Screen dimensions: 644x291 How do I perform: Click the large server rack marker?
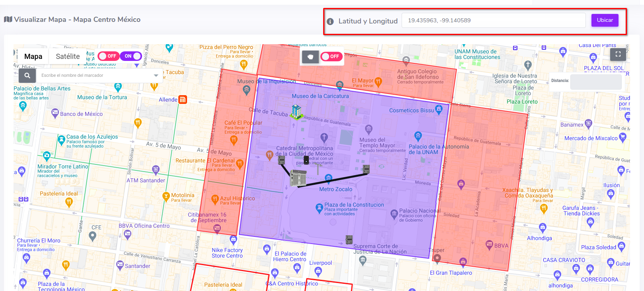298,178
